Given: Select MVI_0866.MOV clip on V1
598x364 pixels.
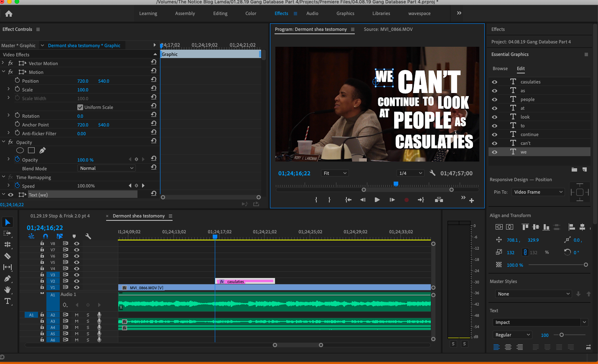Looking at the screenshot, I should click(274, 288).
